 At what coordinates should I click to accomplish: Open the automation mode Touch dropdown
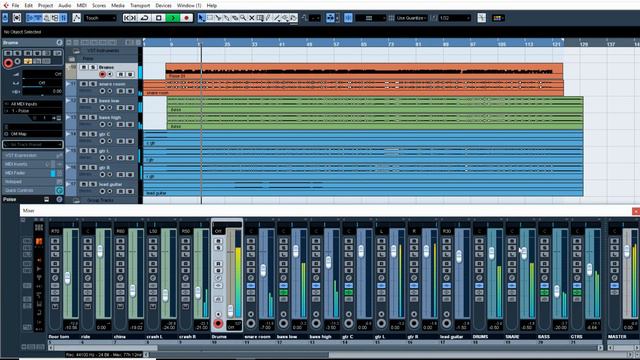(x=100, y=18)
